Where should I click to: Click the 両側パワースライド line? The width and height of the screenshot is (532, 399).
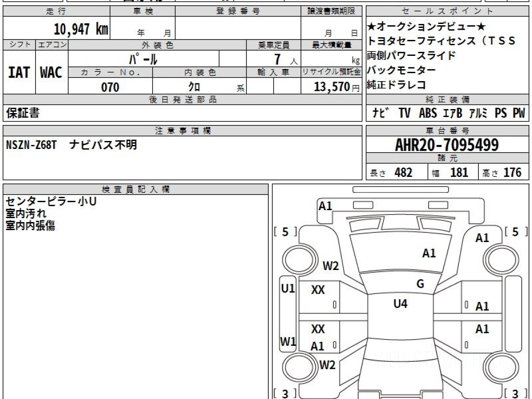[x=411, y=56]
